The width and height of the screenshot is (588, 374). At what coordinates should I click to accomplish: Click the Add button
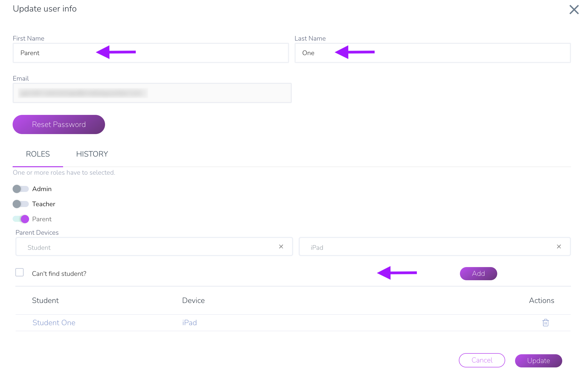tap(478, 274)
